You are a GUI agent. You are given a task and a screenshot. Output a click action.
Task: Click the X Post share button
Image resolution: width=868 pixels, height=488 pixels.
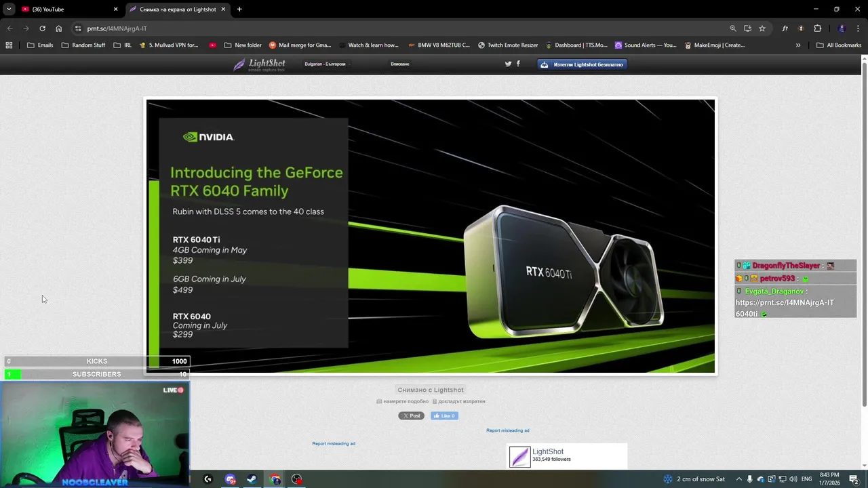[411, 415]
